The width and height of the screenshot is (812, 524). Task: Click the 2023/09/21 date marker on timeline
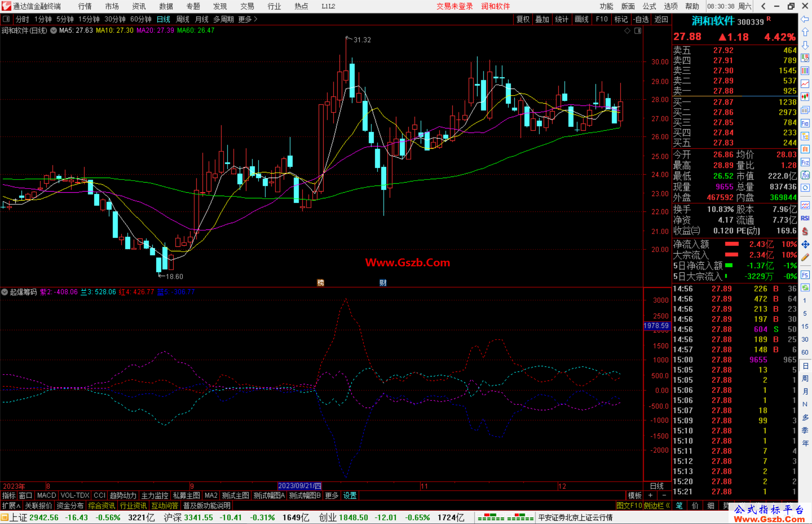pyautogui.click(x=300, y=486)
